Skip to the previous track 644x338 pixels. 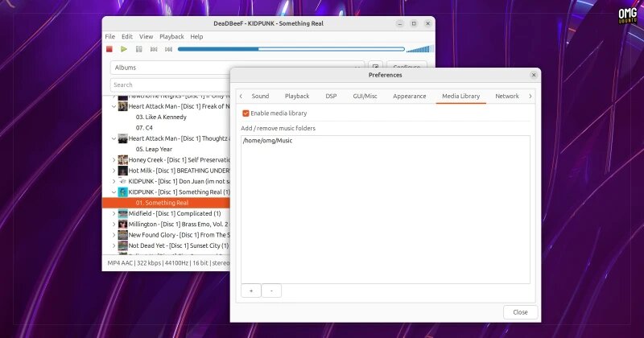point(154,49)
